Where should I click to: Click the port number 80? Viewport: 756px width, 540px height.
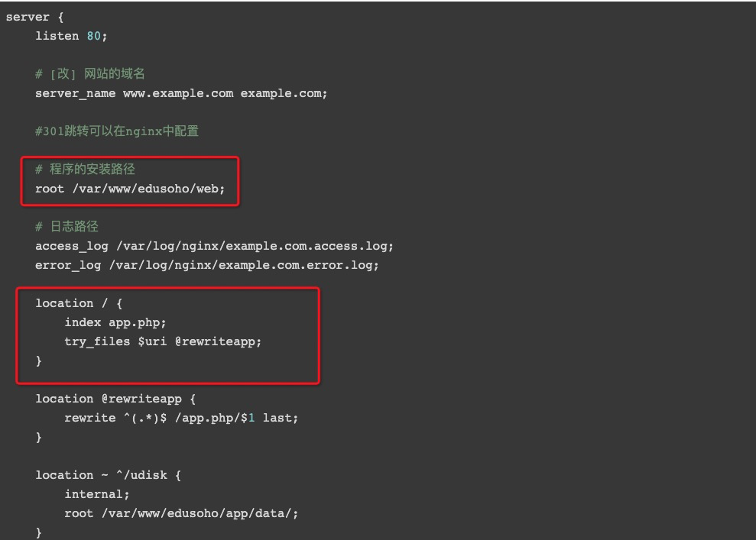(x=93, y=36)
